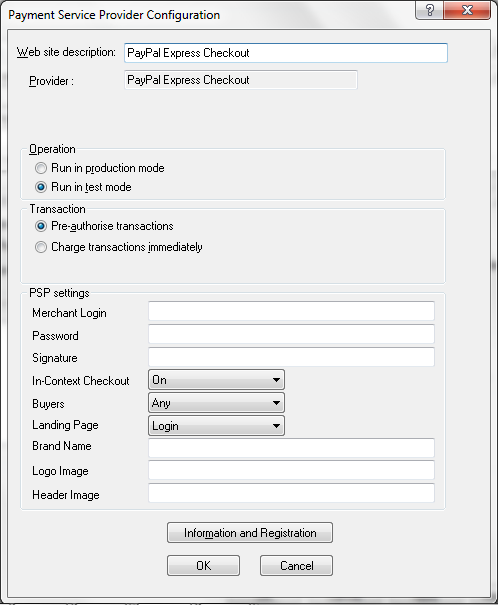Click the Signature input field
498x605 pixels.
(292, 357)
